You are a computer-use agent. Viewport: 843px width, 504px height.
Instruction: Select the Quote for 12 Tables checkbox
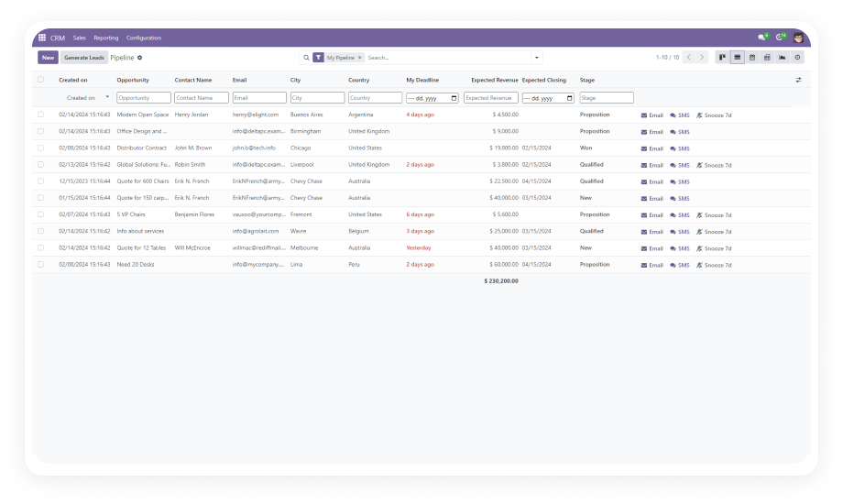point(41,248)
